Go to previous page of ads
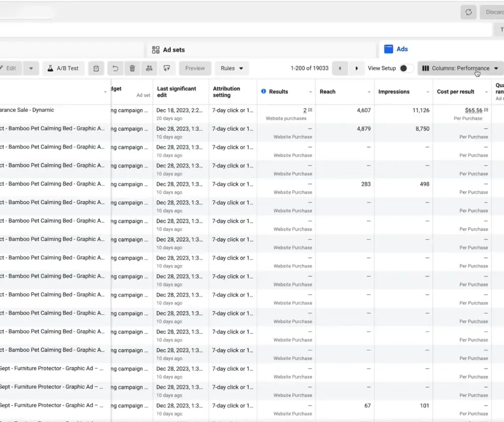This screenshot has width=504, height=422. tap(340, 68)
